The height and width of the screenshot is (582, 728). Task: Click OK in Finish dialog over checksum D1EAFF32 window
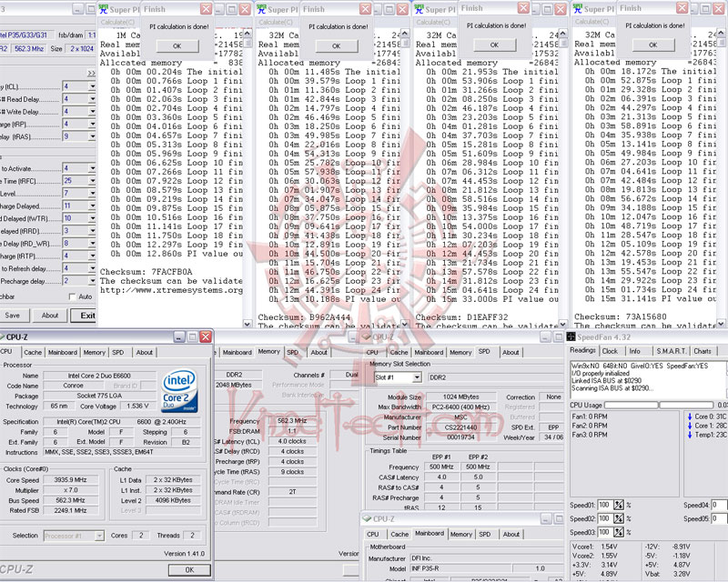click(494, 45)
